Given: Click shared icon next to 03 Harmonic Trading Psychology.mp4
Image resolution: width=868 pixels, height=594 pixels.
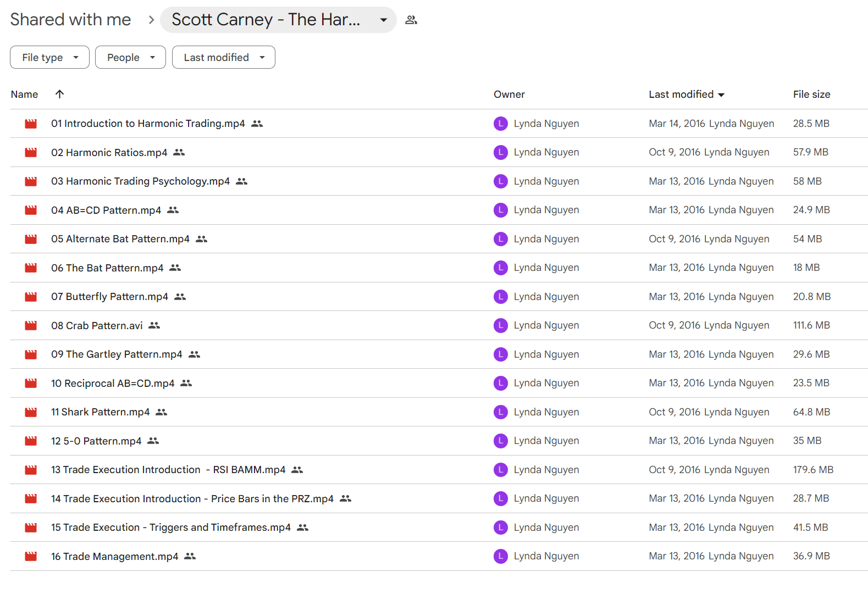Looking at the screenshot, I should coord(242,181).
